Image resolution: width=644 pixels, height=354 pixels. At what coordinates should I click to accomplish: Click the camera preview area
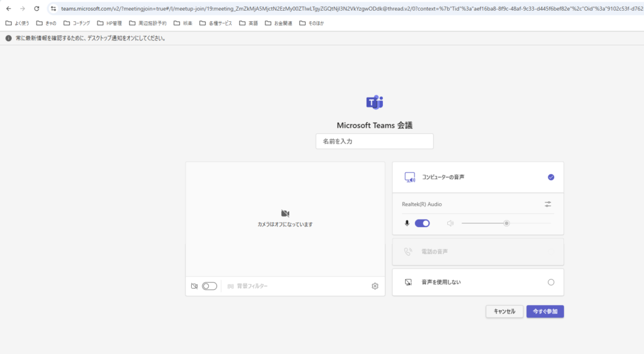pos(285,219)
